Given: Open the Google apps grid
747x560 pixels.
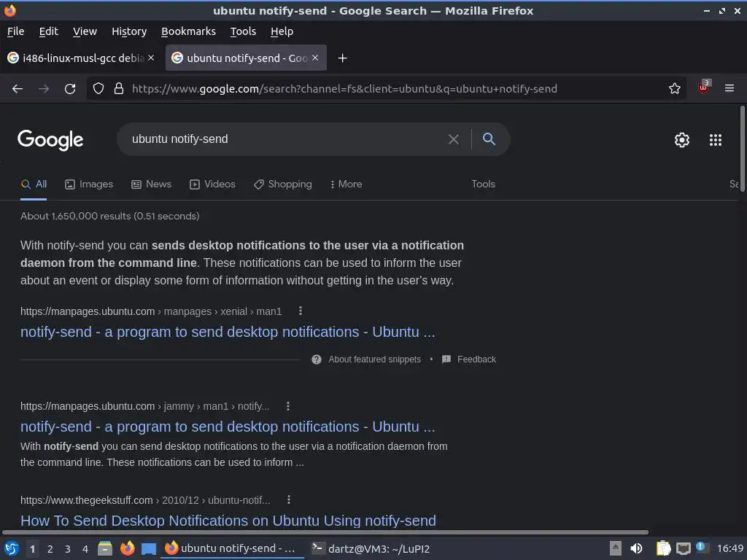Looking at the screenshot, I should (x=716, y=139).
